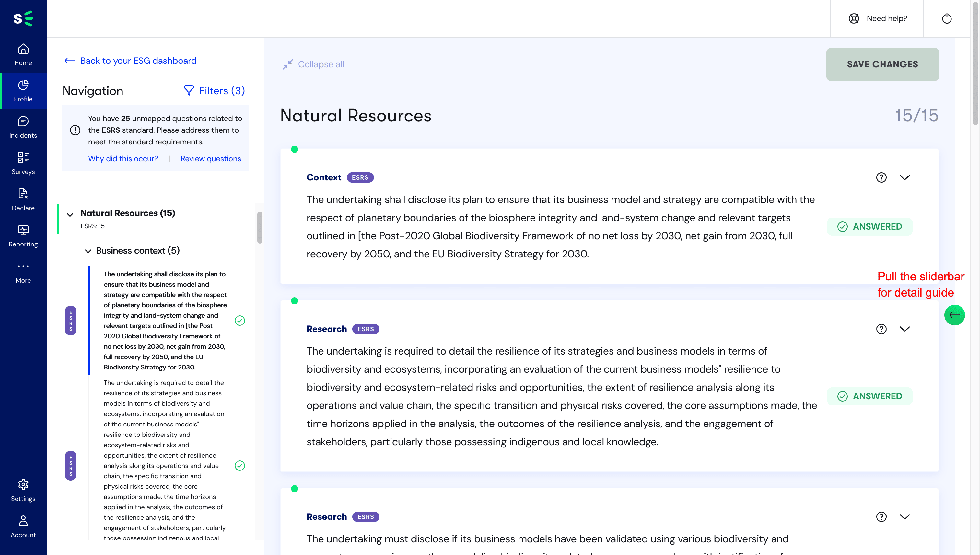Click Review questions link
980x555 pixels.
211,159
